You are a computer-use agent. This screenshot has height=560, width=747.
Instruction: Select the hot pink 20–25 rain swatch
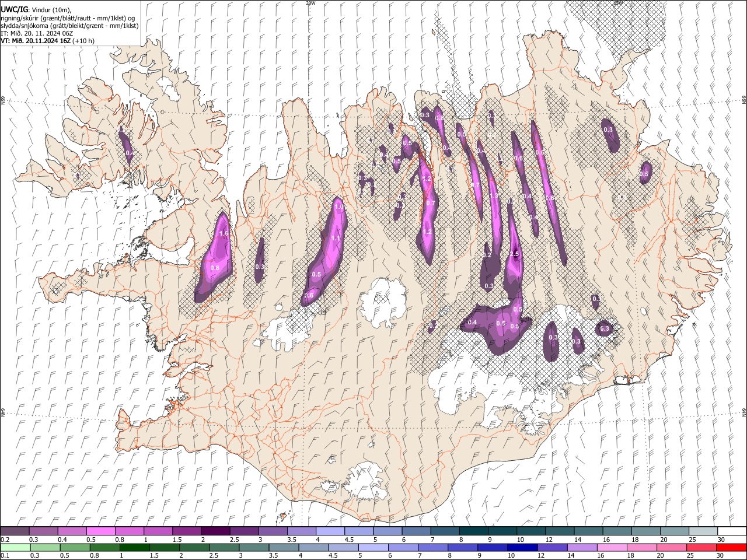point(671,547)
